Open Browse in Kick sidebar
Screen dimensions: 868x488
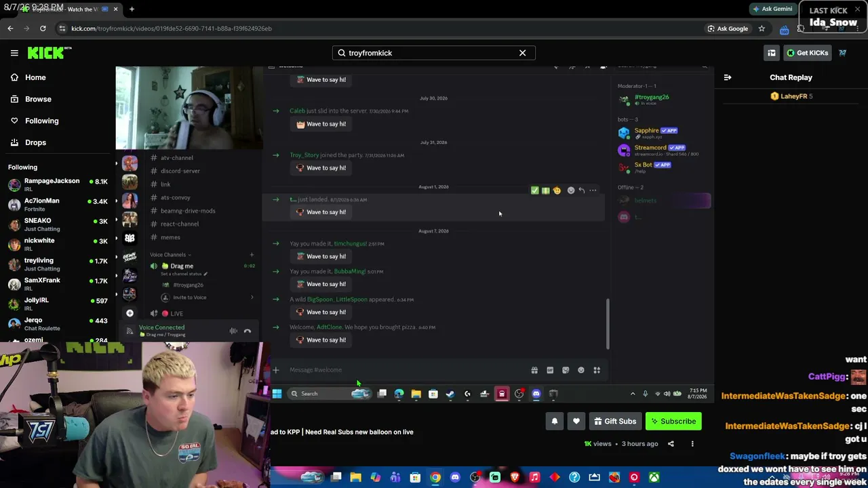tap(31, 99)
